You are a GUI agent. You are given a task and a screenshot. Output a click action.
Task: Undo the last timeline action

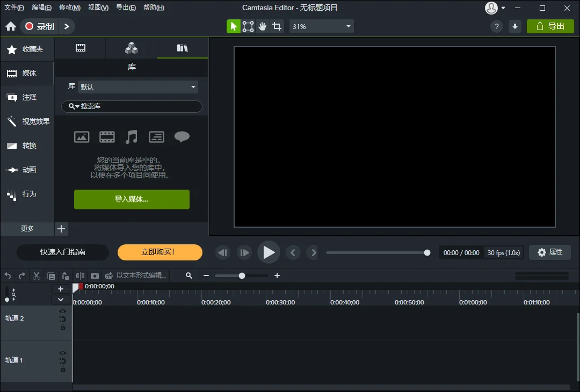[8, 275]
